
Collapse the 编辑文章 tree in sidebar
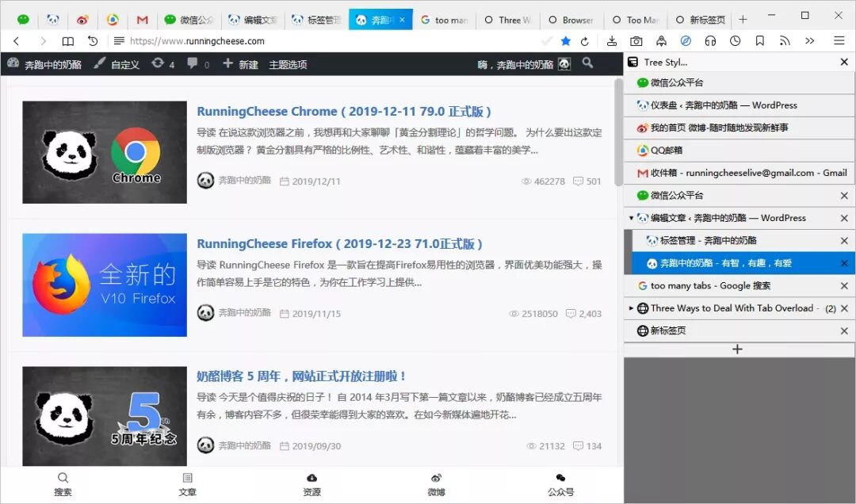(x=631, y=218)
